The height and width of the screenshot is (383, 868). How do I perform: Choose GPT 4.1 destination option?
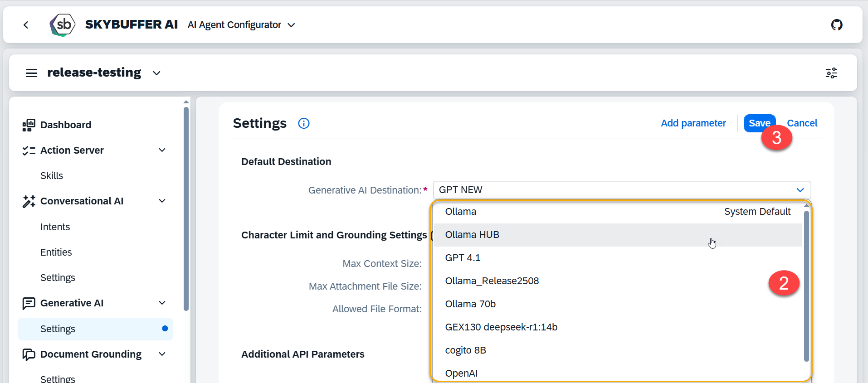click(x=463, y=258)
